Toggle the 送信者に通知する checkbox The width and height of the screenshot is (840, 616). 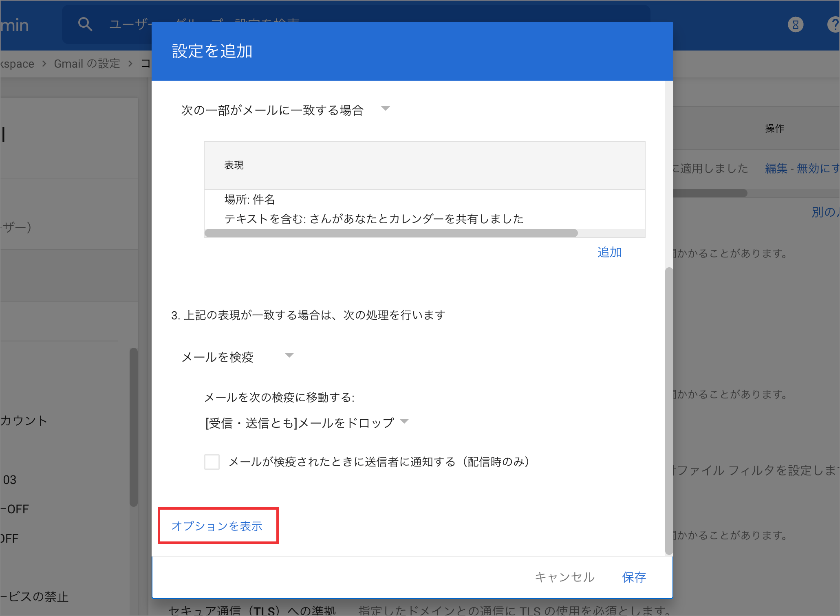point(212,462)
